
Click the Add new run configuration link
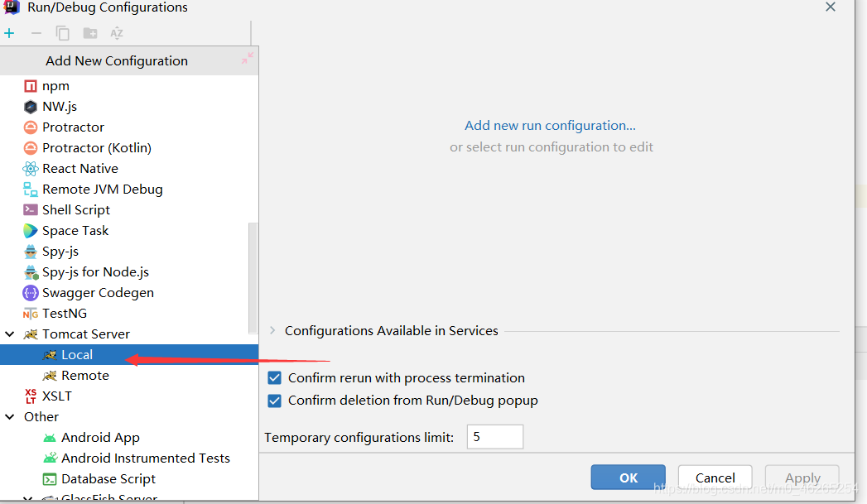550,126
